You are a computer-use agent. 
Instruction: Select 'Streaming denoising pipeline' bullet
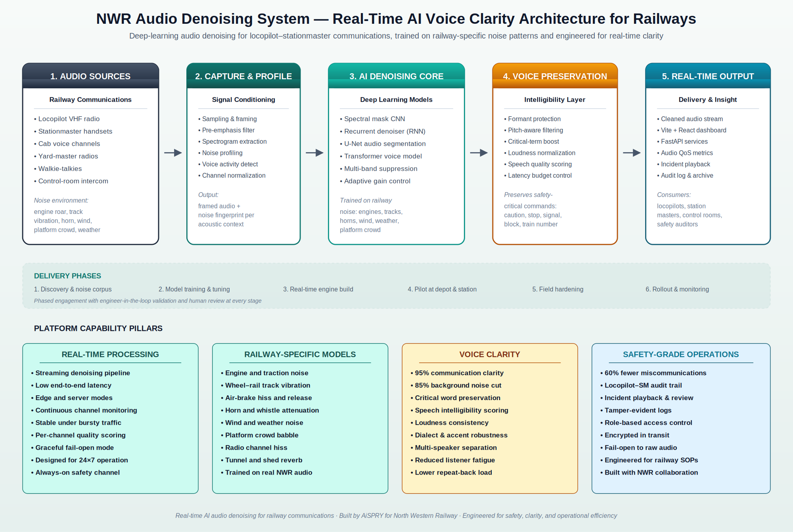tap(80, 373)
